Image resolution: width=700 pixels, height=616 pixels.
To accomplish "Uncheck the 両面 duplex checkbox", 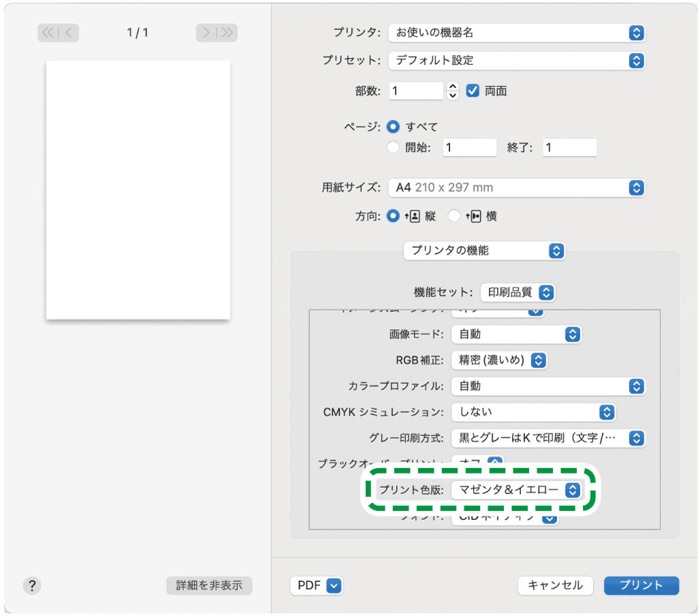I will click(474, 90).
